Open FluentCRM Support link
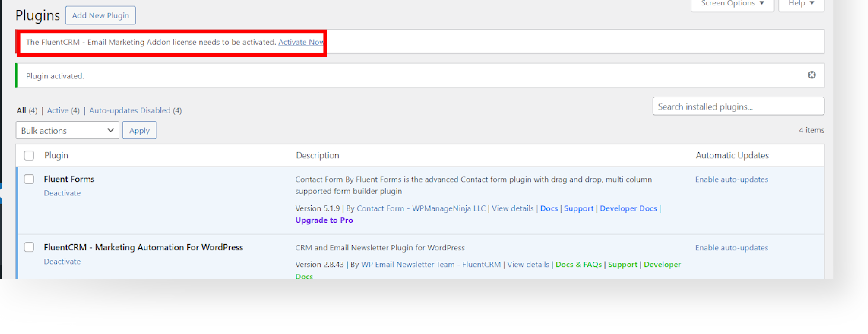This screenshot has width=868, height=334. (x=622, y=264)
